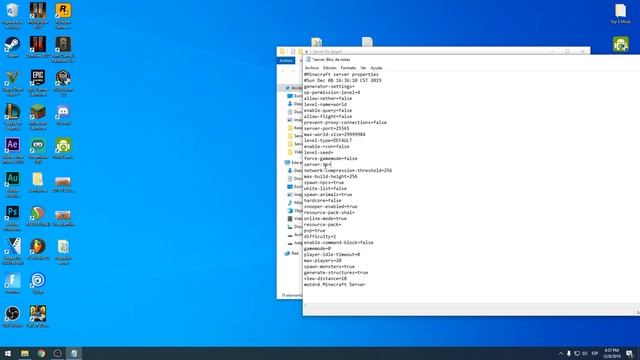This screenshot has width=640, height=360.
Task: Click the Notepad title bar document icon
Action: (x=308, y=60)
